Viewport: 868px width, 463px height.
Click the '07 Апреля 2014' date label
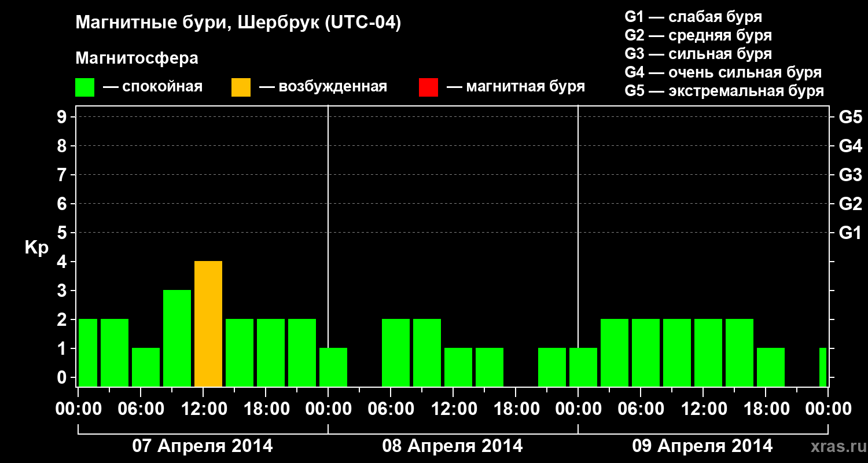[x=203, y=446]
